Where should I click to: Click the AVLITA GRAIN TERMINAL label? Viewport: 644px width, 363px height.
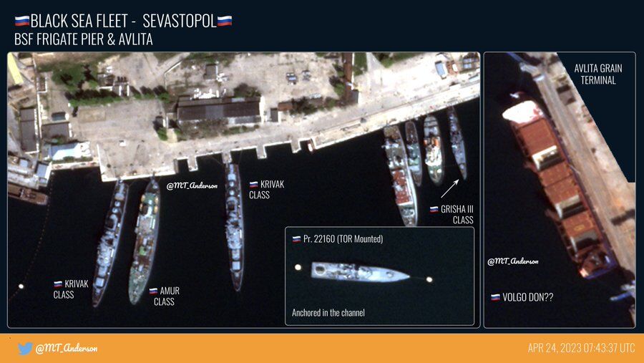[598, 74]
